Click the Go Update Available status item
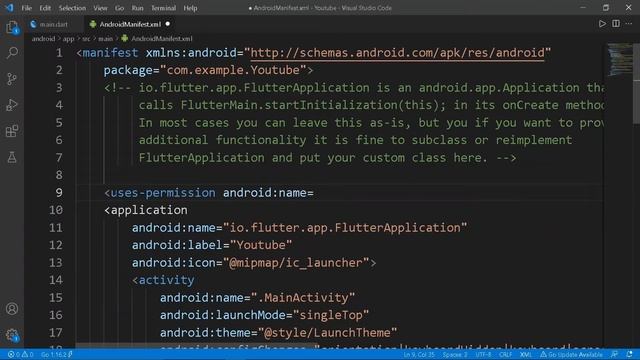 [x=571, y=354]
